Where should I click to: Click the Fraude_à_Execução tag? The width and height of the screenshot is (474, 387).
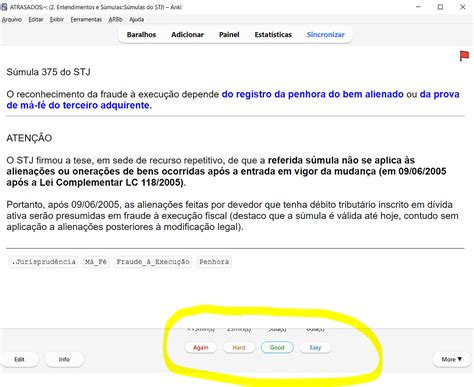[153, 262]
